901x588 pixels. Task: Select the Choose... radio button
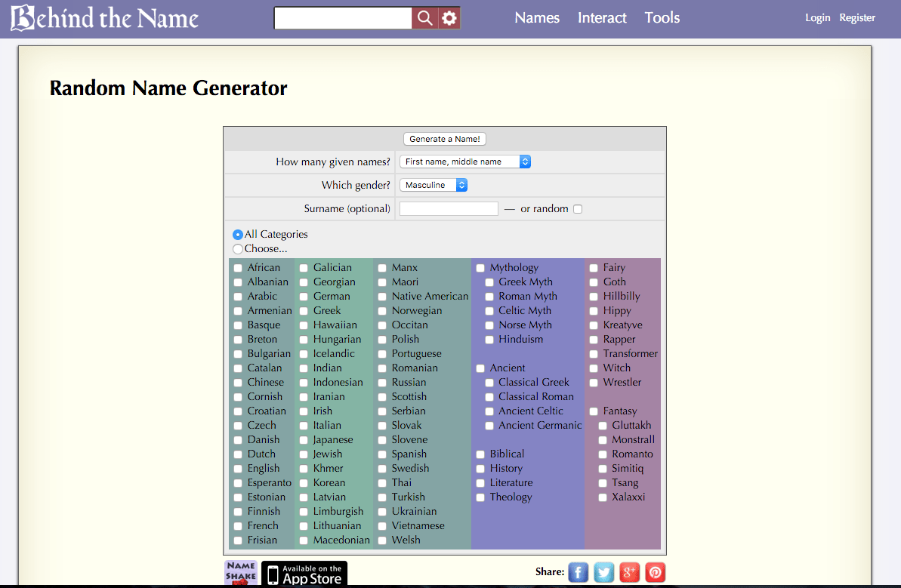[x=238, y=249]
